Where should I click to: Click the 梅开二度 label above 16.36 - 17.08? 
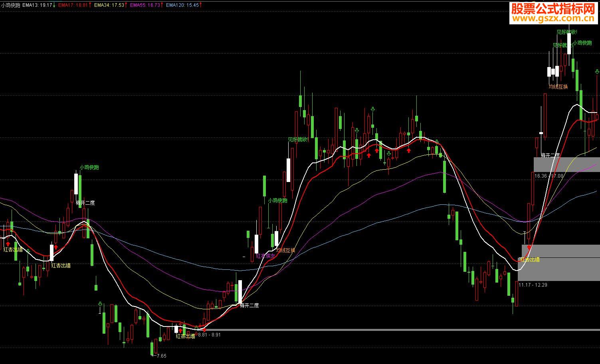[x=550, y=155]
